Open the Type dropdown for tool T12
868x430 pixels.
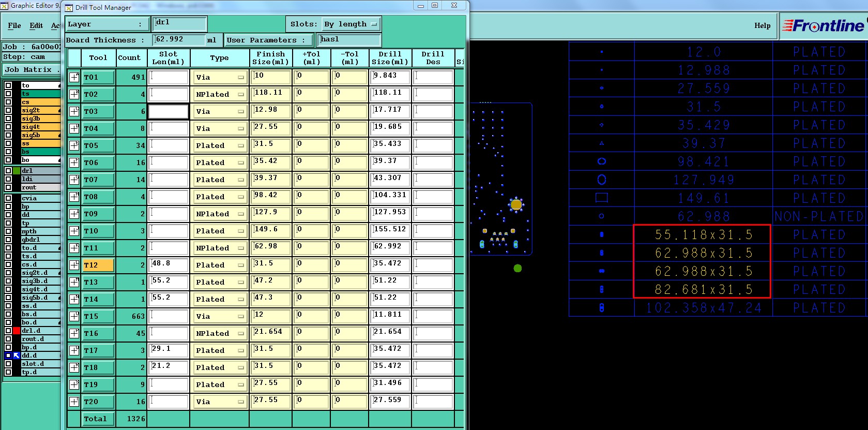coord(220,265)
